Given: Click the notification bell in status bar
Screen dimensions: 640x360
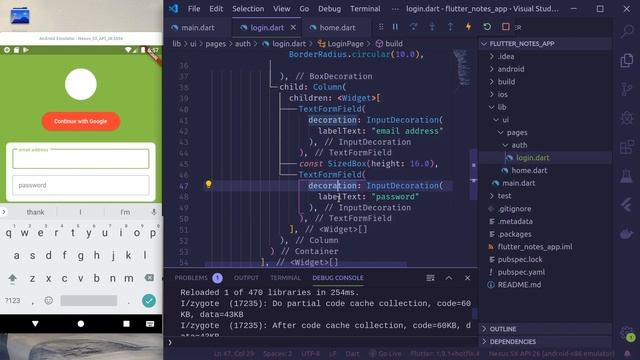Looking at the screenshot, I should click(628, 353).
